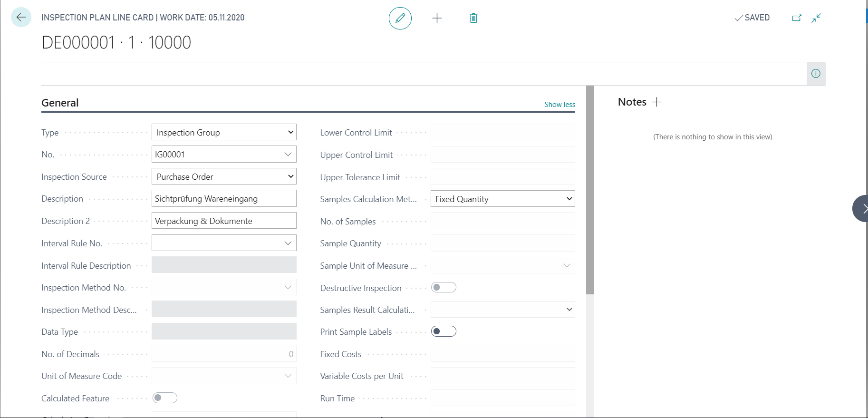Toggle the Destructive Inspection switch
868x418 pixels.
pyautogui.click(x=444, y=287)
